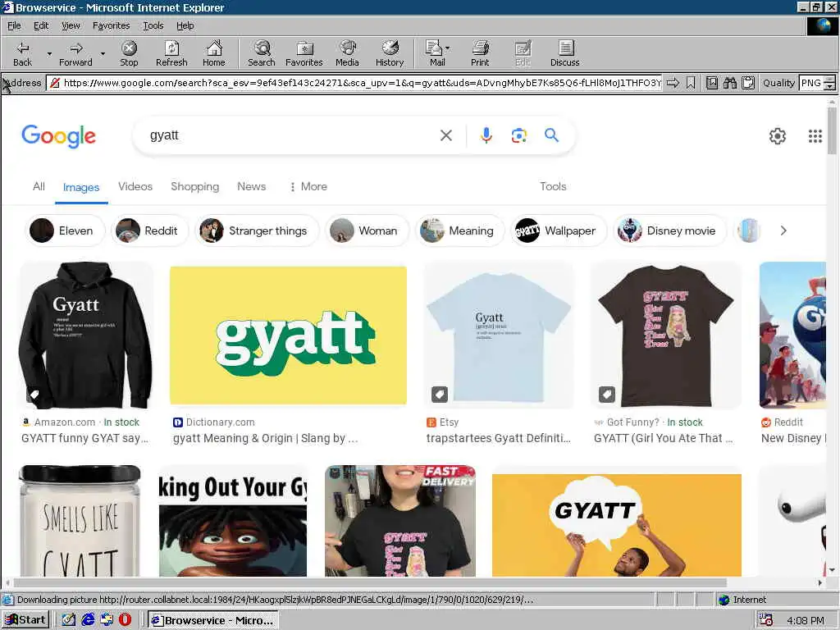Image resolution: width=840 pixels, height=630 pixels.
Task: Stop page loading with Stop button
Action: point(129,54)
